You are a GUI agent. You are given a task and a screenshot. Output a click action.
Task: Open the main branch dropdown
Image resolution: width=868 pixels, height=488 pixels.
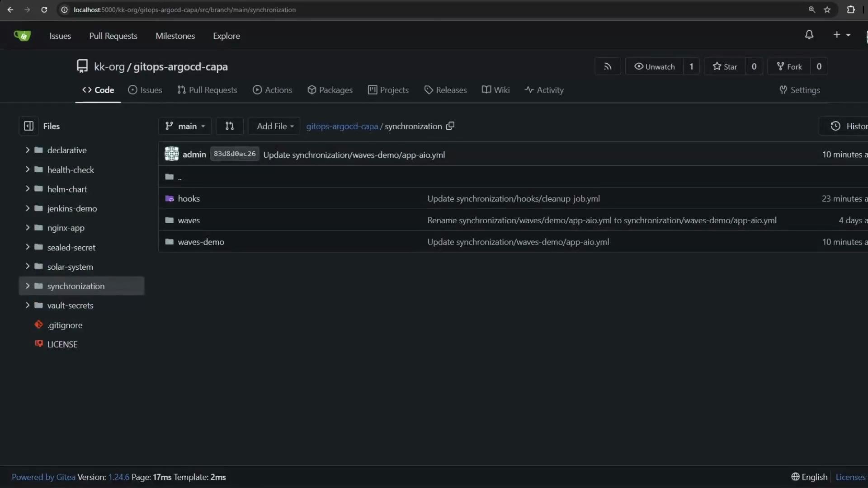pyautogui.click(x=185, y=126)
